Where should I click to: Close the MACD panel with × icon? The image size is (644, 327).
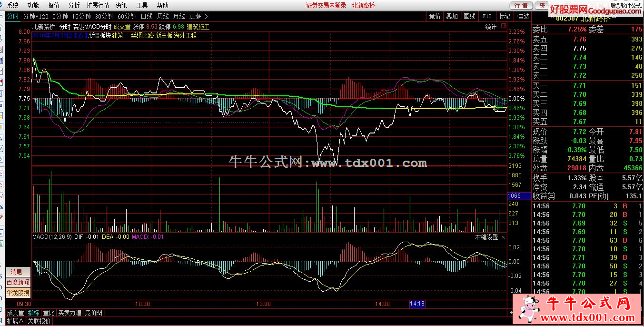pos(503,237)
